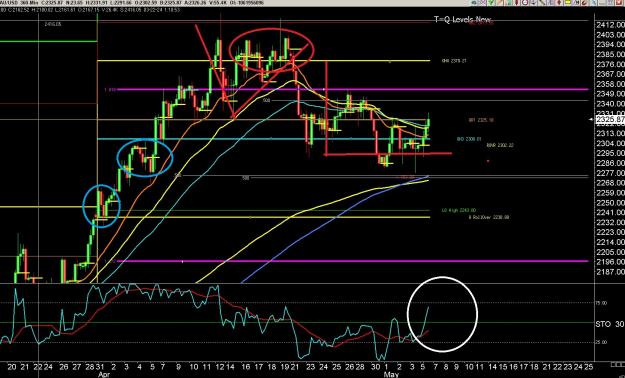
Task: Click the '15' date on time axis
Action: pyautogui.click(x=504, y=366)
